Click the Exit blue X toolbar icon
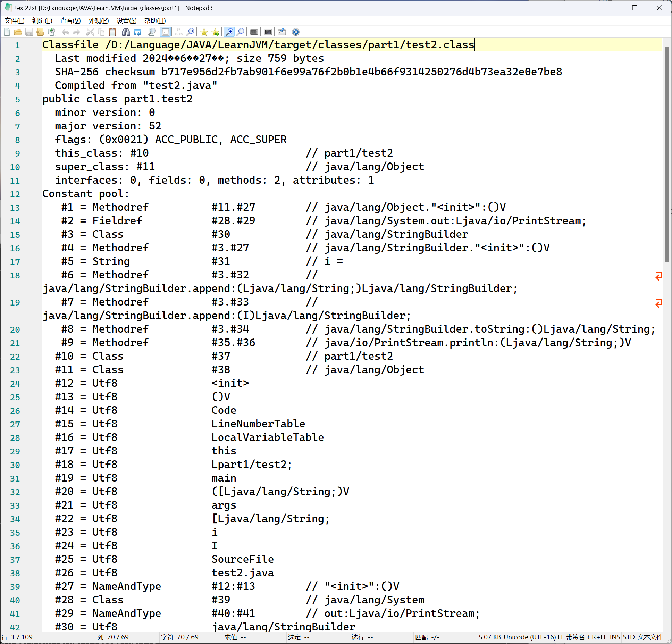The width and height of the screenshot is (672, 644). click(x=296, y=32)
